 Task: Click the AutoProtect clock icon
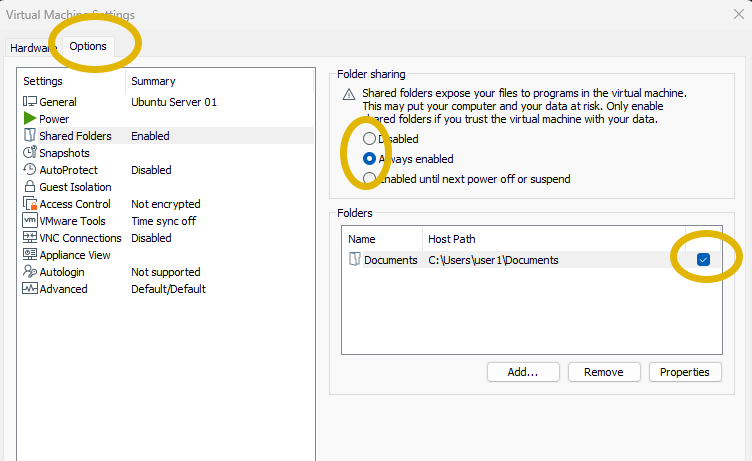[x=30, y=169]
